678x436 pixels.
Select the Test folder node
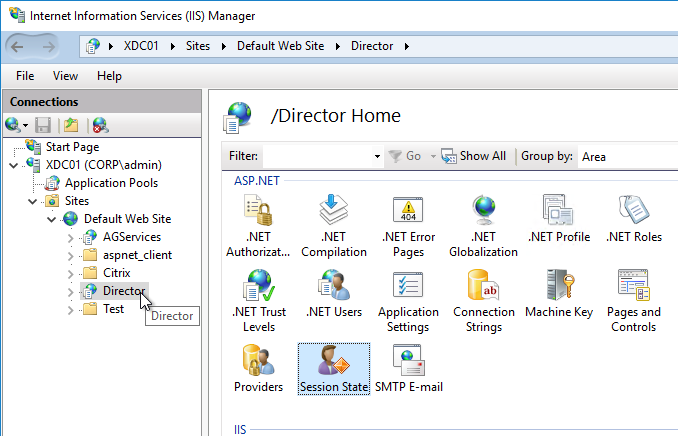(113, 309)
